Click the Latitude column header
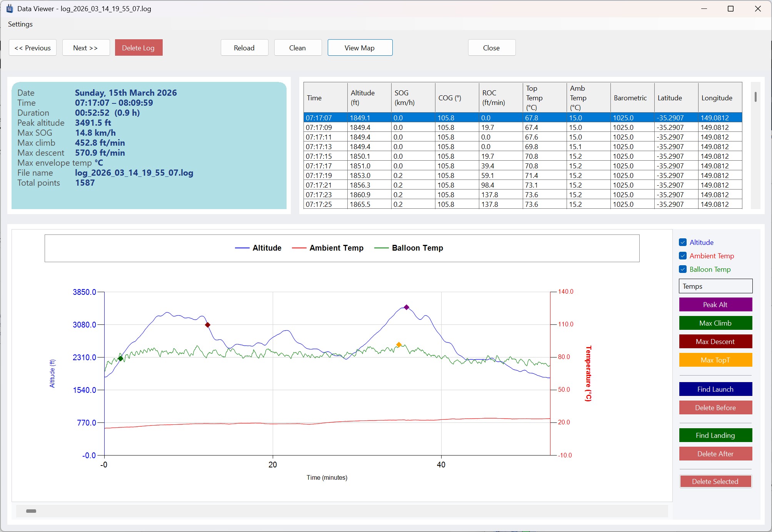This screenshot has width=772, height=532. (x=676, y=98)
